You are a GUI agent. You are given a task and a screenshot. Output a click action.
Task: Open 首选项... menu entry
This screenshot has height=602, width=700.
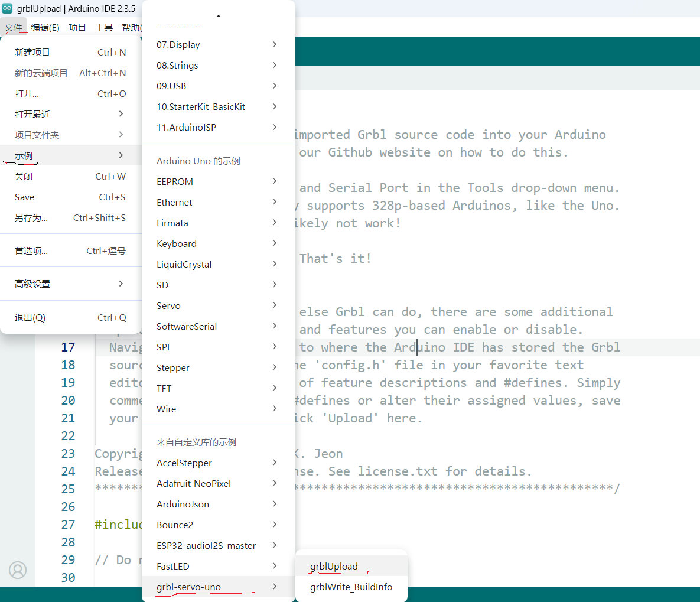click(x=70, y=251)
